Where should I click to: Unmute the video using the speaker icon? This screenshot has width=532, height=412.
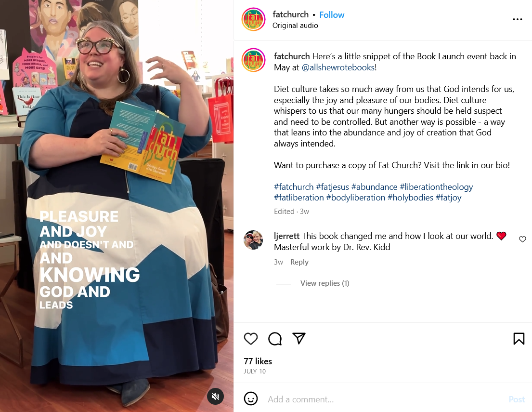click(215, 396)
